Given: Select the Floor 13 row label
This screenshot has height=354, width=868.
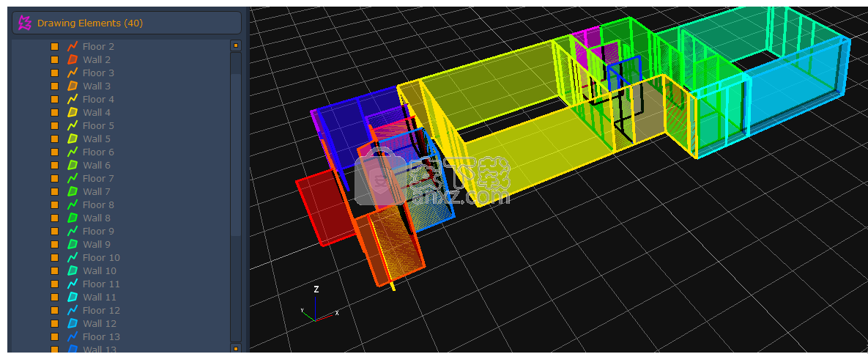Looking at the screenshot, I should (x=101, y=336).
